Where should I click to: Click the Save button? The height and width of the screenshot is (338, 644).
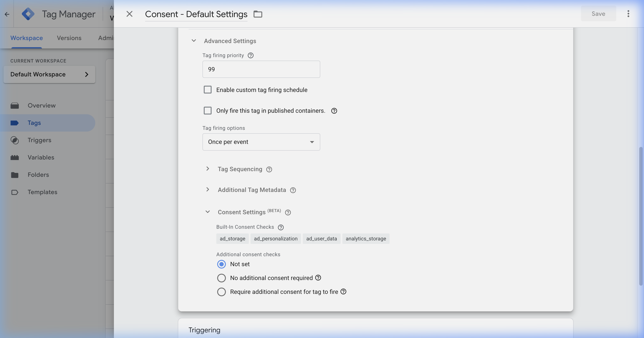click(598, 14)
